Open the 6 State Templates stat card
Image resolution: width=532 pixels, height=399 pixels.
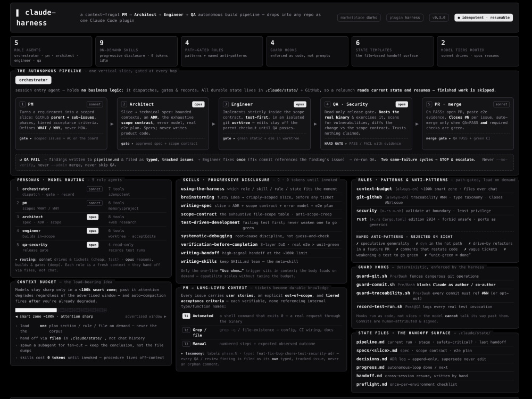click(x=393, y=51)
